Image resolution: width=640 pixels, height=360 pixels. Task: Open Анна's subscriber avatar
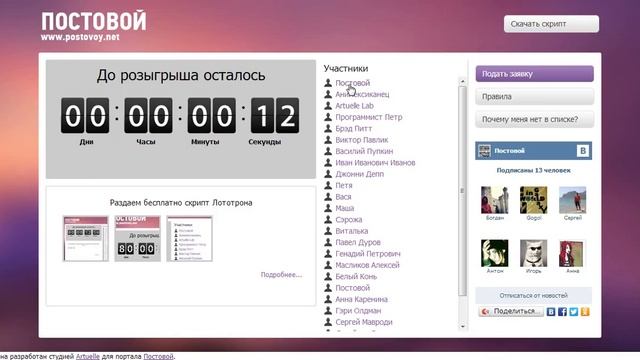point(572,253)
